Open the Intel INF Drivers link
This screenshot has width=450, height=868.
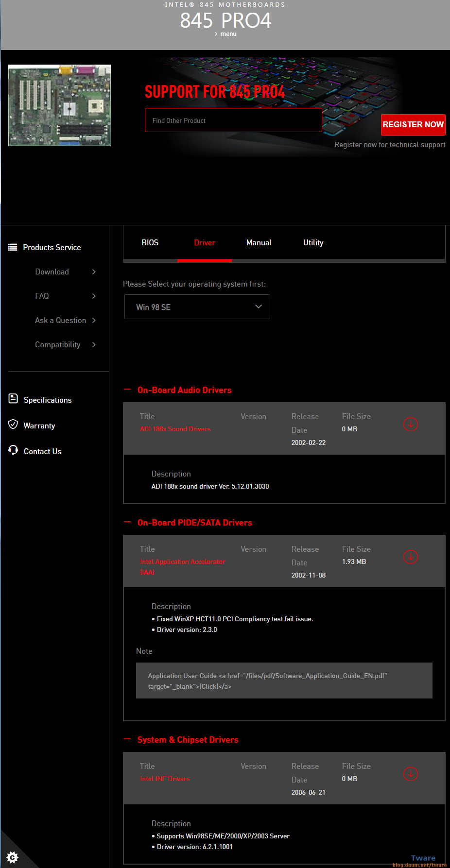tap(165, 779)
